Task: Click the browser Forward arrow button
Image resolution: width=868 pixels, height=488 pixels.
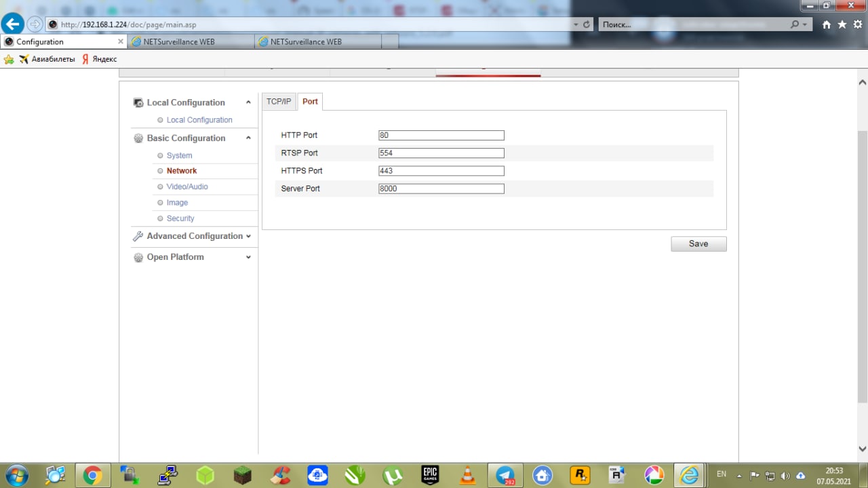Action: click(35, 24)
